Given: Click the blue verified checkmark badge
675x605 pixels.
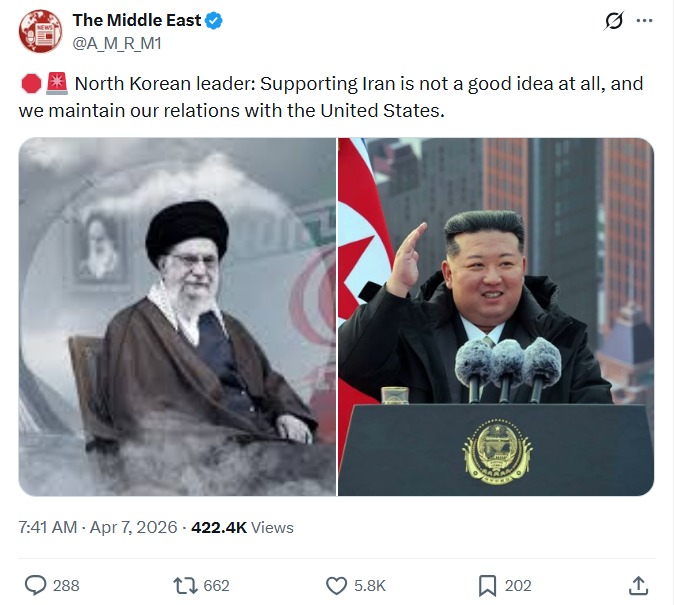Looking at the screenshot, I should tap(214, 20).
